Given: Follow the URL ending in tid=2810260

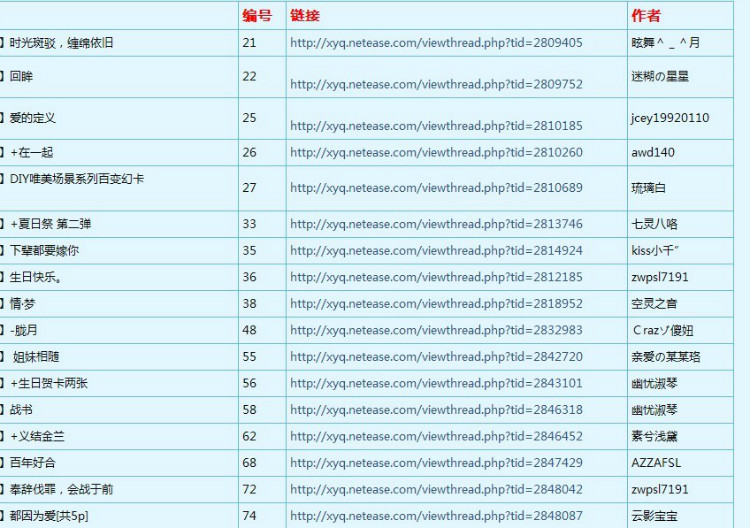Looking at the screenshot, I should tap(436, 153).
